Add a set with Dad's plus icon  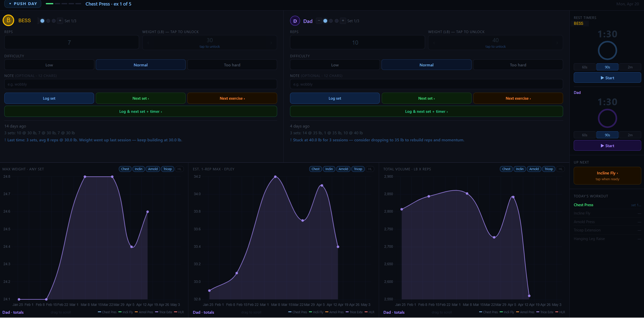[x=343, y=21]
